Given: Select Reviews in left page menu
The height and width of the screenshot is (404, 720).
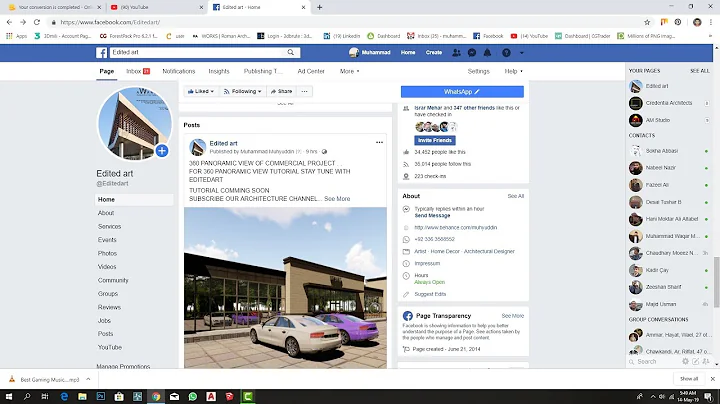Looking at the screenshot, I should [x=109, y=307].
